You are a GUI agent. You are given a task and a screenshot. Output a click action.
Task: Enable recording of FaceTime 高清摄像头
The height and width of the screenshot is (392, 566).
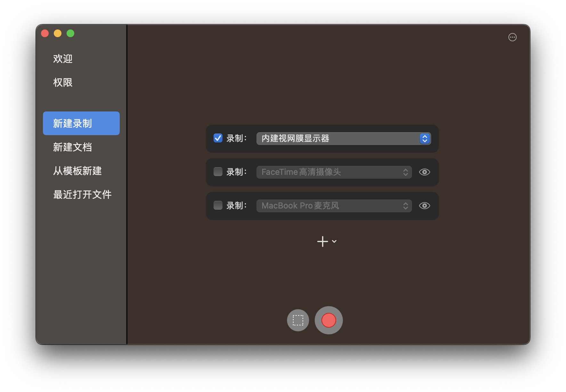(218, 172)
